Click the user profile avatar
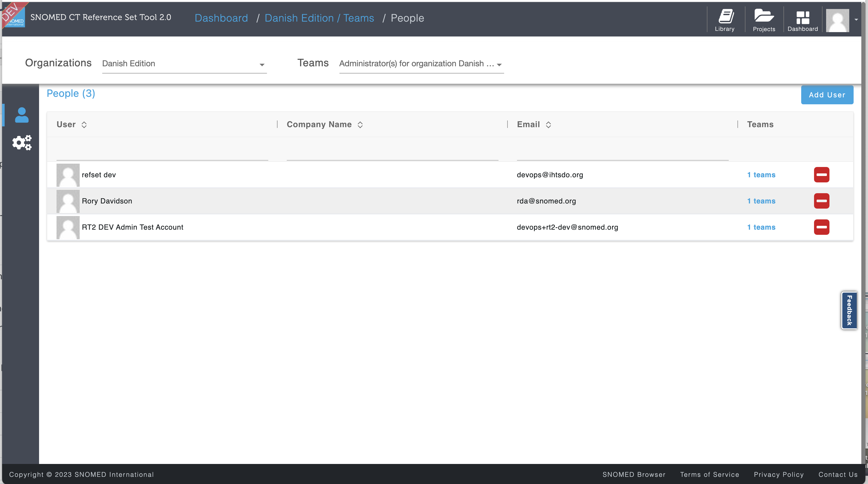The height and width of the screenshot is (484, 868). click(x=837, y=21)
